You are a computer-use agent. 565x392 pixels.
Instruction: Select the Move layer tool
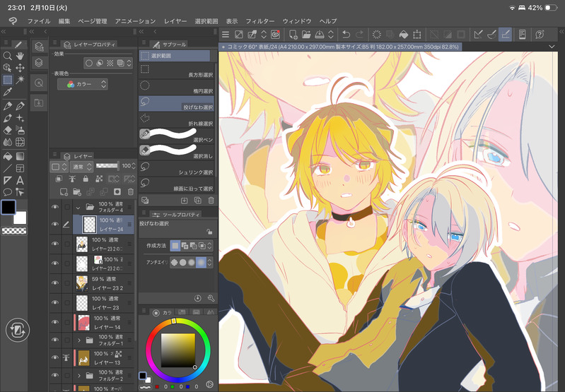point(21,68)
